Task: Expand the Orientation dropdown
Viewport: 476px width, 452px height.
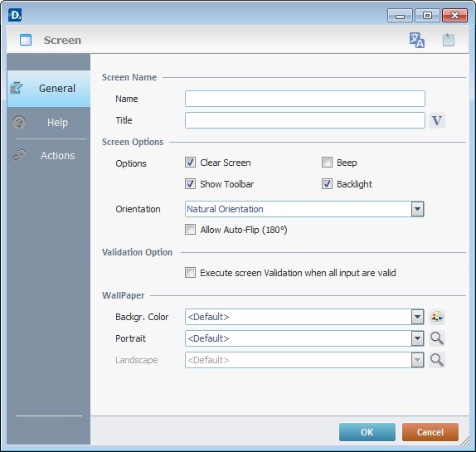Action: (x=417, y=209)
